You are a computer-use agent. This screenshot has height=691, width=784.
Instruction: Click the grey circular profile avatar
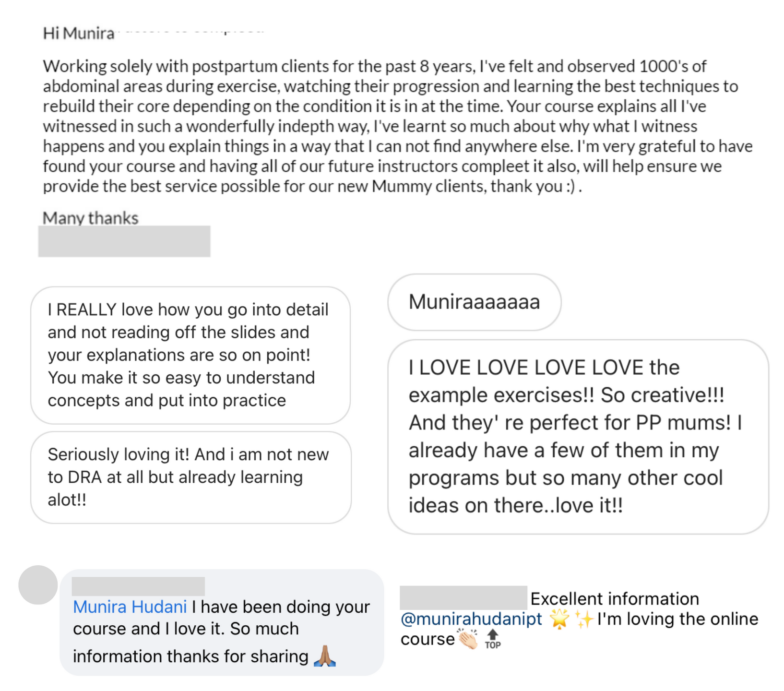click(38, 584)
